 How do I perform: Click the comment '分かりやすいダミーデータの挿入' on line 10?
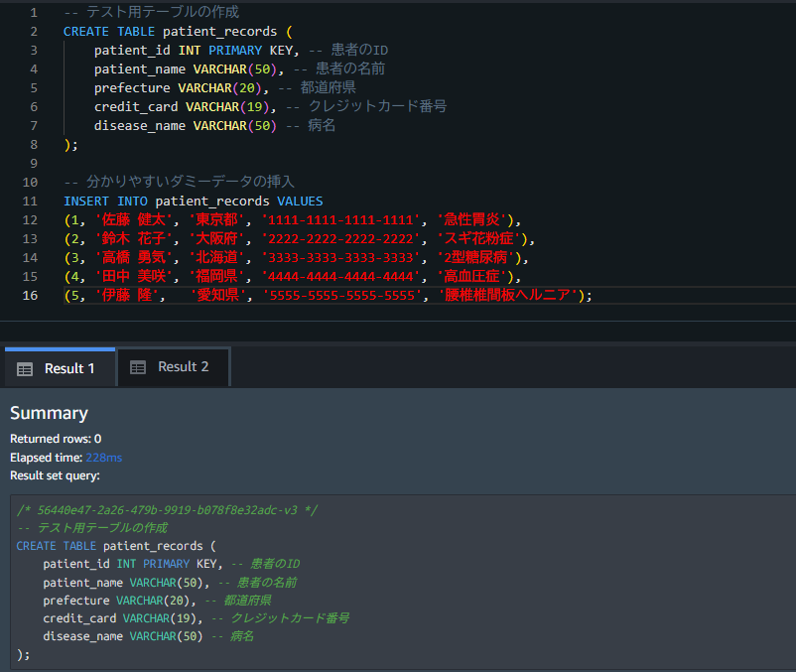[x=191, y=182]
